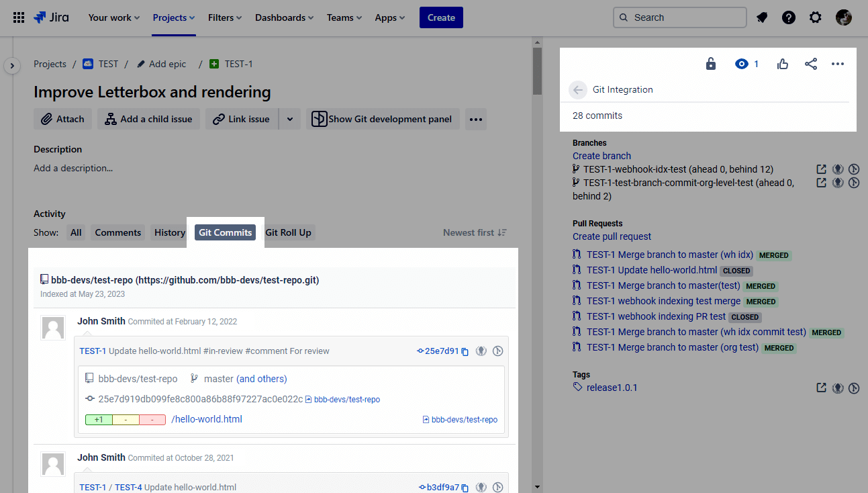Click John Smith's avatar on February 12 commit
This screenshot has width=868, height=493.
[53, 328]
